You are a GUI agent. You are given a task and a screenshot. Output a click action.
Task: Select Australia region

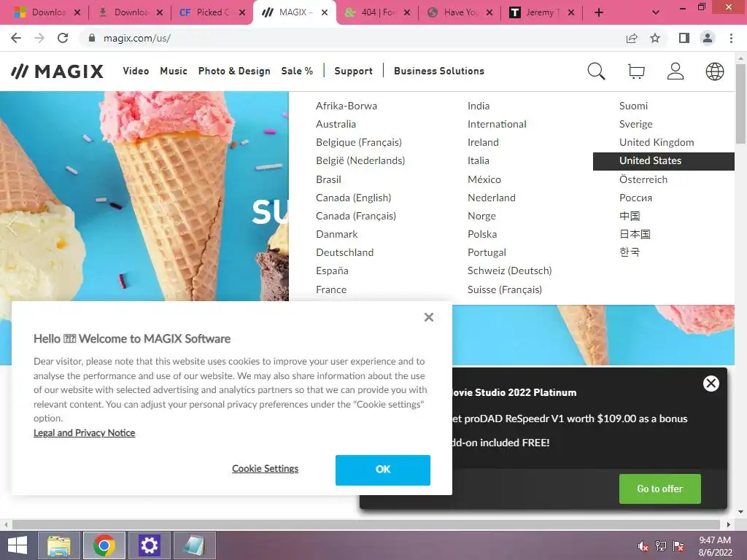click(336, 124)
